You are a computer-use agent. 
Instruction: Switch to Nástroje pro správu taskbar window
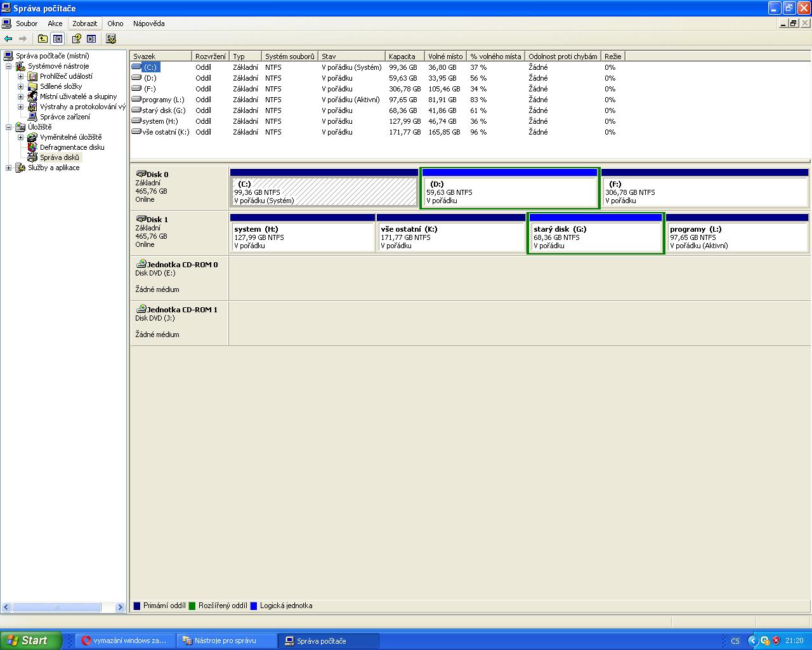(x=226, y=640)
